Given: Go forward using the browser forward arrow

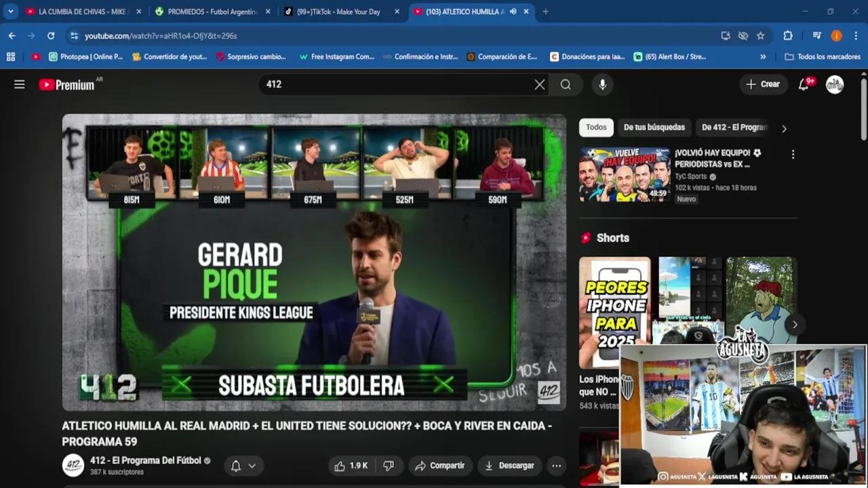Looking at the screenshot, I should [31, 35].
